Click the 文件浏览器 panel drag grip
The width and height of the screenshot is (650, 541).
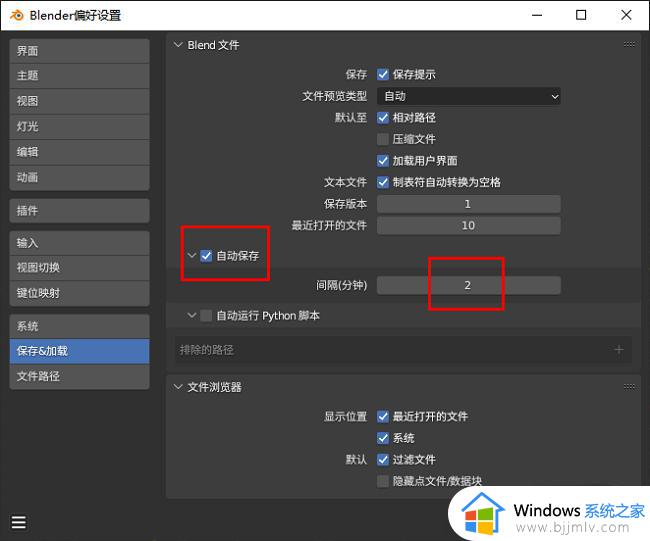[629, 386]
